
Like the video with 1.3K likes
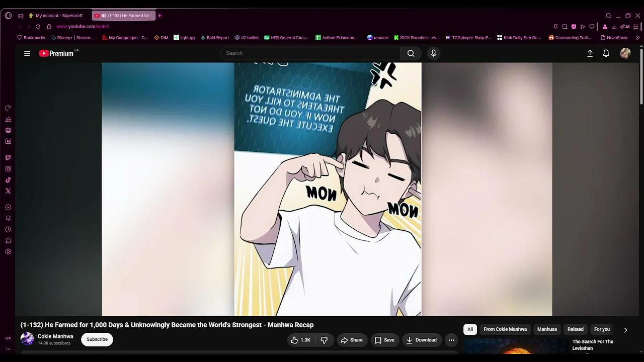pos(301,340)
